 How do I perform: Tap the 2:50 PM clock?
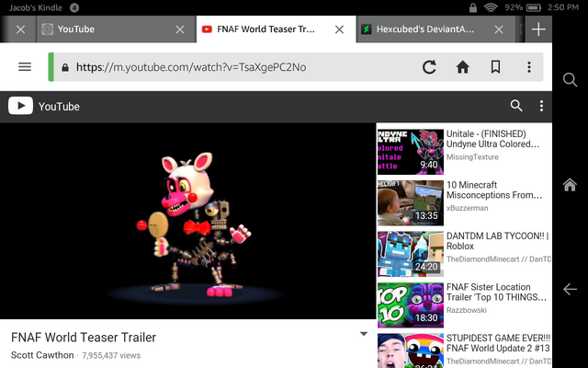point(563,7)
